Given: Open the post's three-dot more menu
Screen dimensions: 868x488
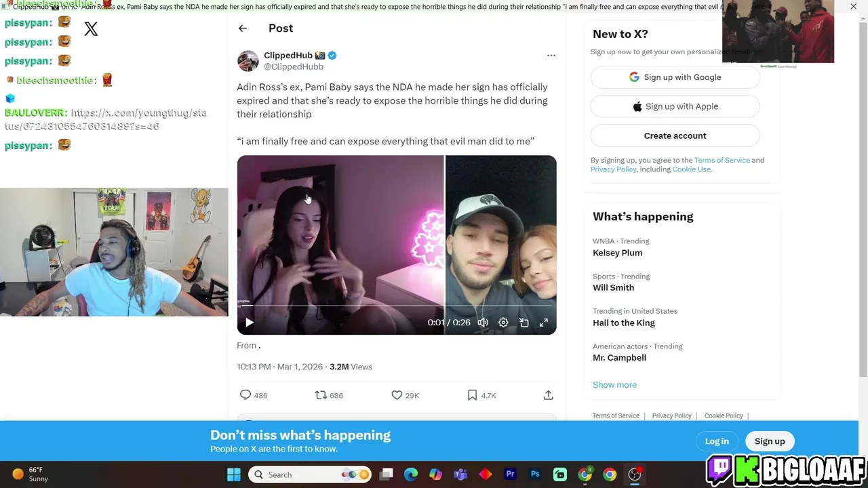Looking at the screenshot, I should pyautogui.click(x=551, y=56).
